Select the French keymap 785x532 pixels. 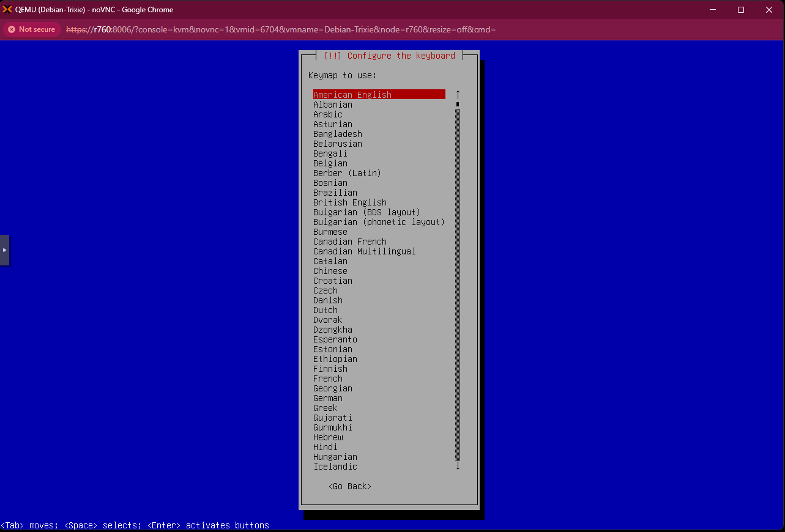(327, 379)
